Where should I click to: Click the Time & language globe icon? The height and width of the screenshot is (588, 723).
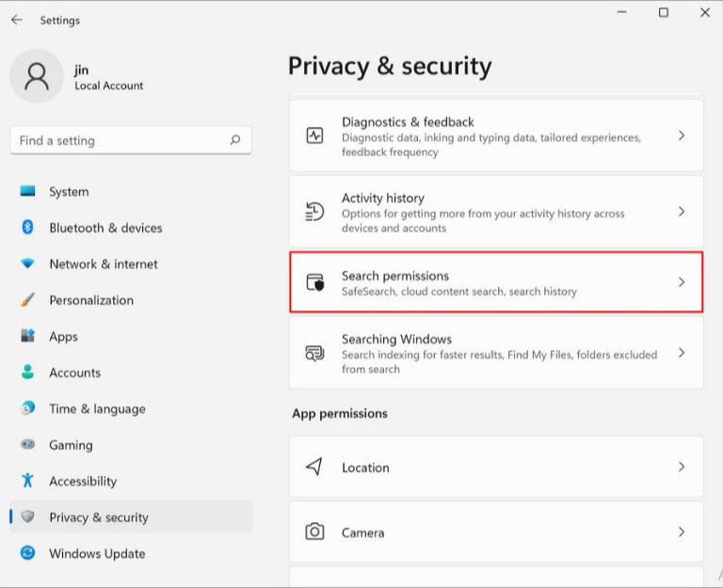click(x=27, y=407)
